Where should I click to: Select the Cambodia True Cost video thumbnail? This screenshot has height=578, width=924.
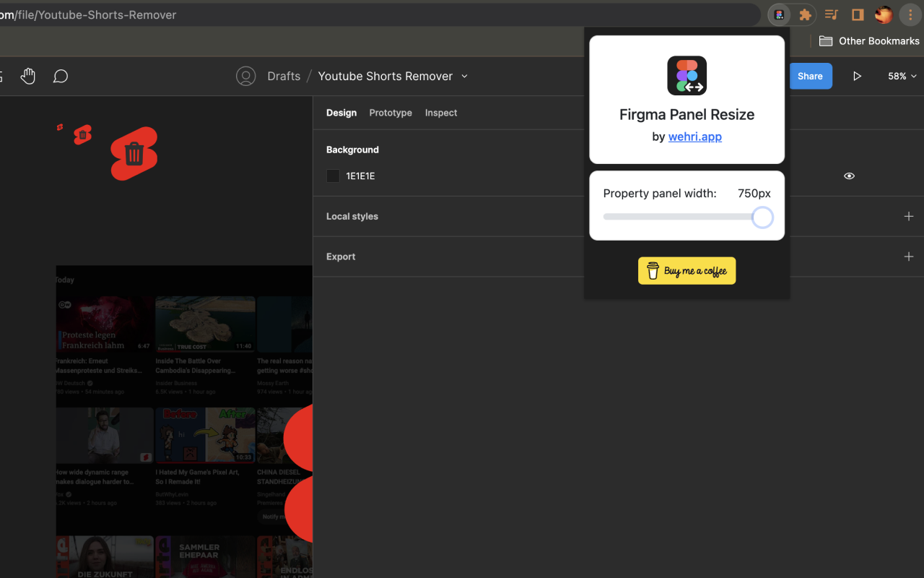click(x=205, y=324)
